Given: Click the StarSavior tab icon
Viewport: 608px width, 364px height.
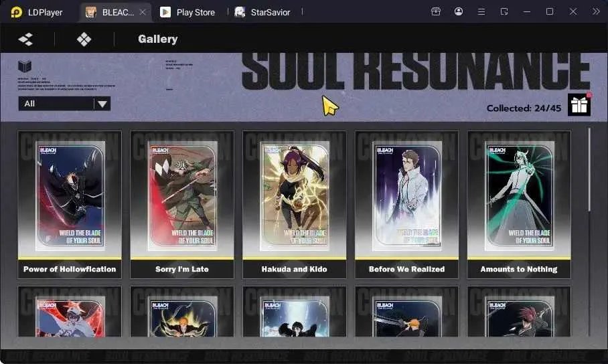Looking at the screenshot, I should coord(240,13).
